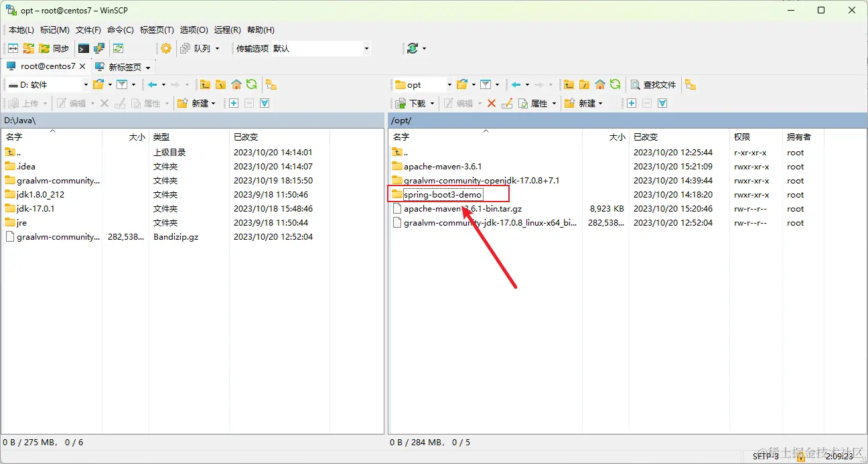This screenshot has width=868, height=464.
Task: Go to local parent directory icon
Action: [205, 84]
